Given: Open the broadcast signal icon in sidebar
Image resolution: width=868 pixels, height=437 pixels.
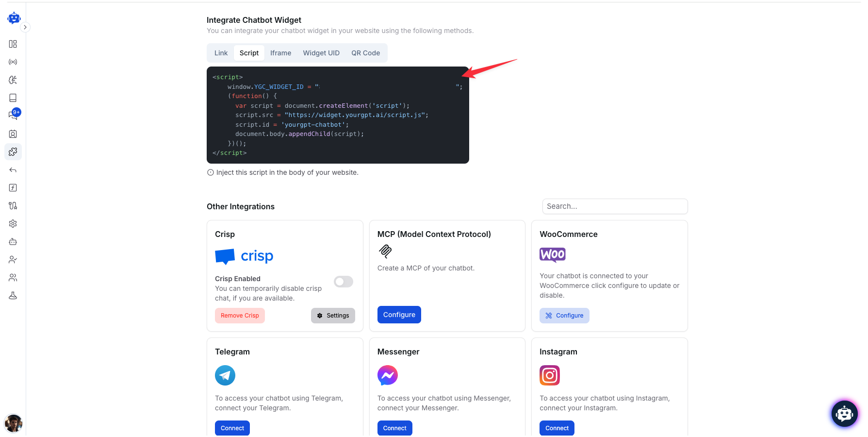Looking at the screenshot, I should [x=13, y=62].
